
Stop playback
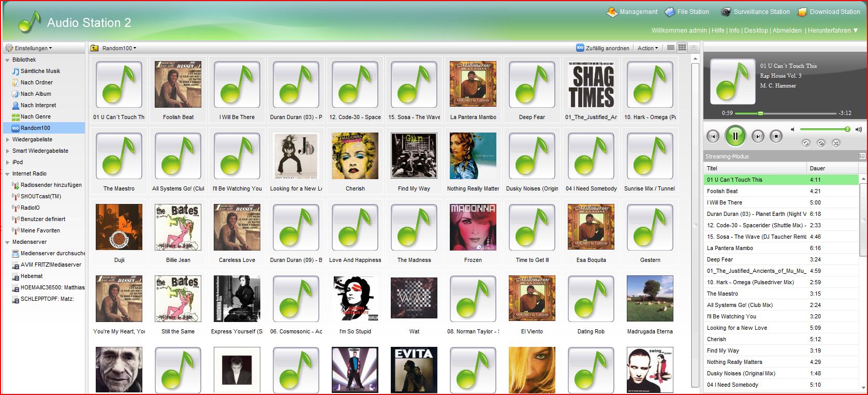click(776, 136)
